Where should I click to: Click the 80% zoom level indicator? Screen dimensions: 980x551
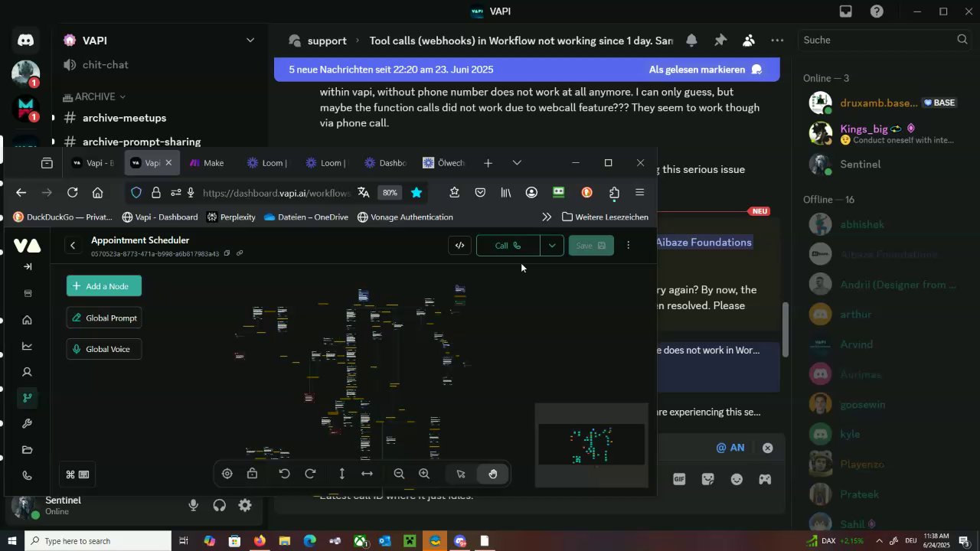point(390,193)
